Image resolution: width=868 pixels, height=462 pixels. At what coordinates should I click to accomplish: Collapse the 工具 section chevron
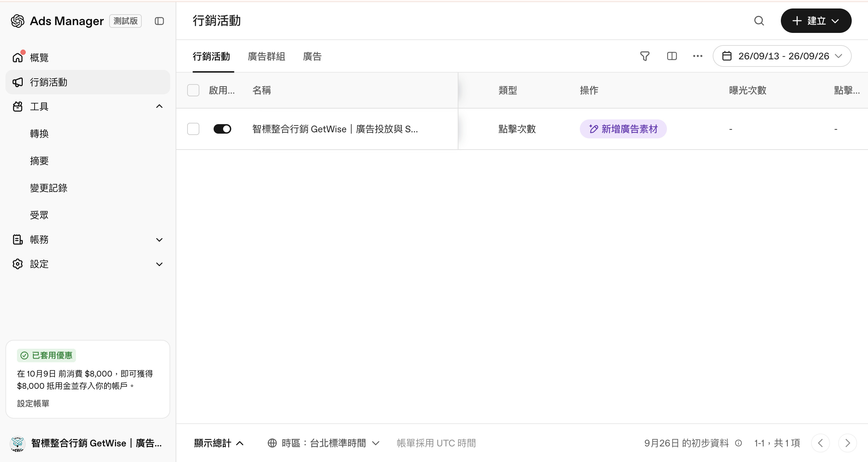coord(159,107)
